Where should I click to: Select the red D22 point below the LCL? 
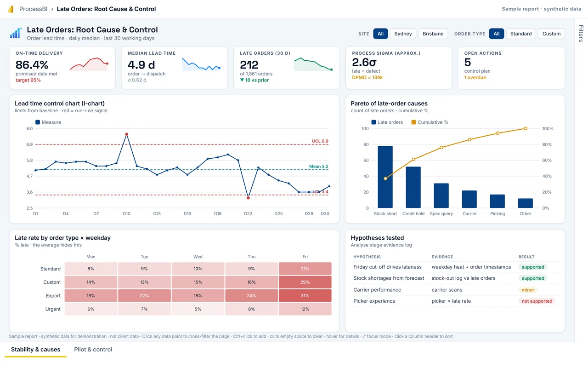(x=248, y=198)
